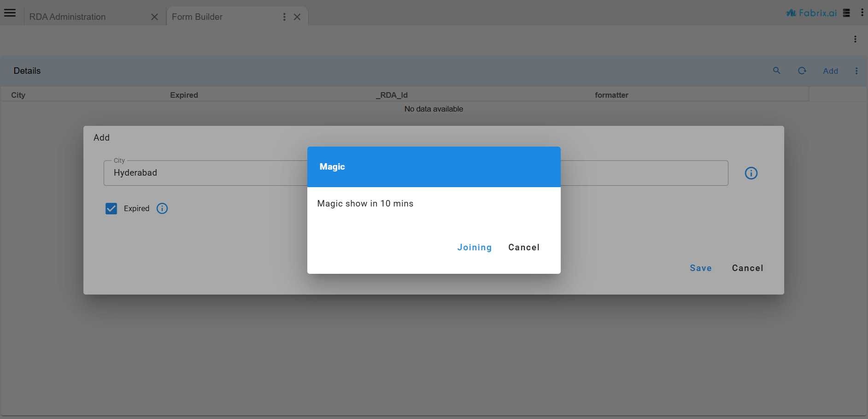Click Cancel in the Magic dialog
The image size is (868, 419).
click(x=524, y=248)
